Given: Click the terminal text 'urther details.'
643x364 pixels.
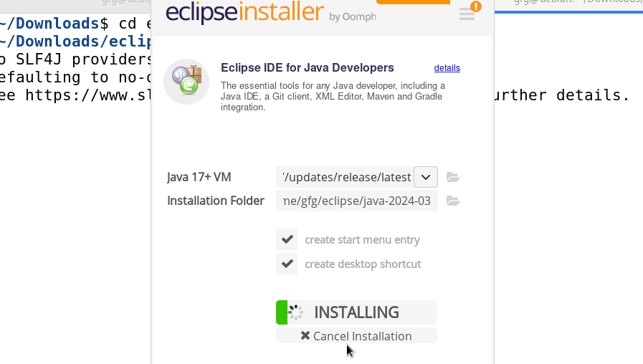Looking at the screenshot, I should click(x=562, y=95).
